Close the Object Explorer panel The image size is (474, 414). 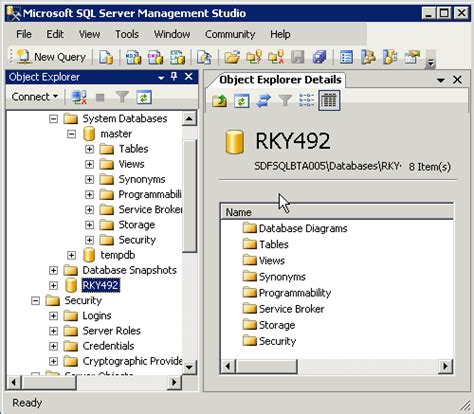[189, 77]
